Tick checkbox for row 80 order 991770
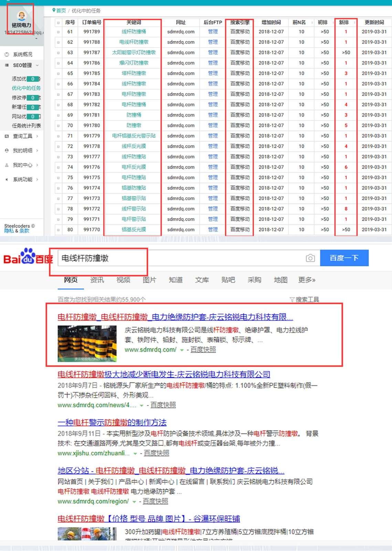This screenshot has height=551, width=392. [x=58, y=230]
